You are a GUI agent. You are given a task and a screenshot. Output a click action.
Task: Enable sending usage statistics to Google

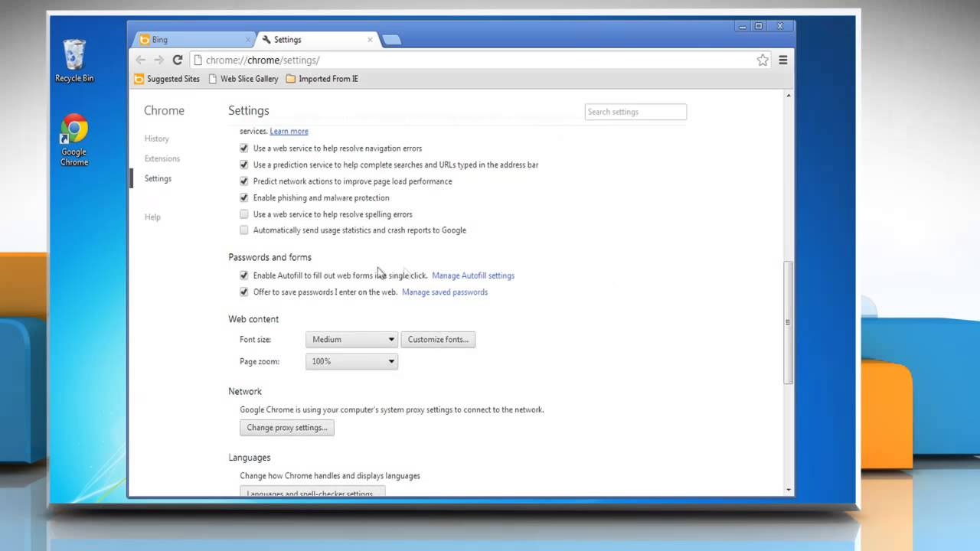pos(244,230)
